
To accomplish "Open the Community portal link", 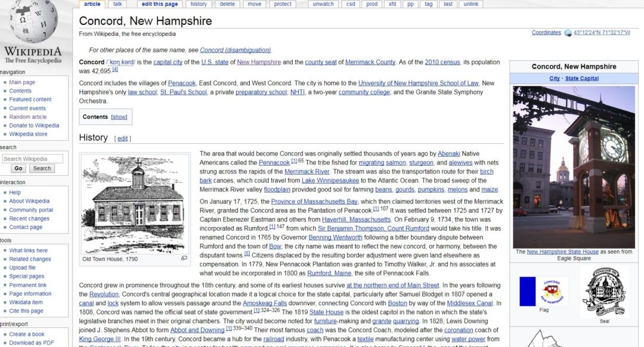I will [31, 210].
